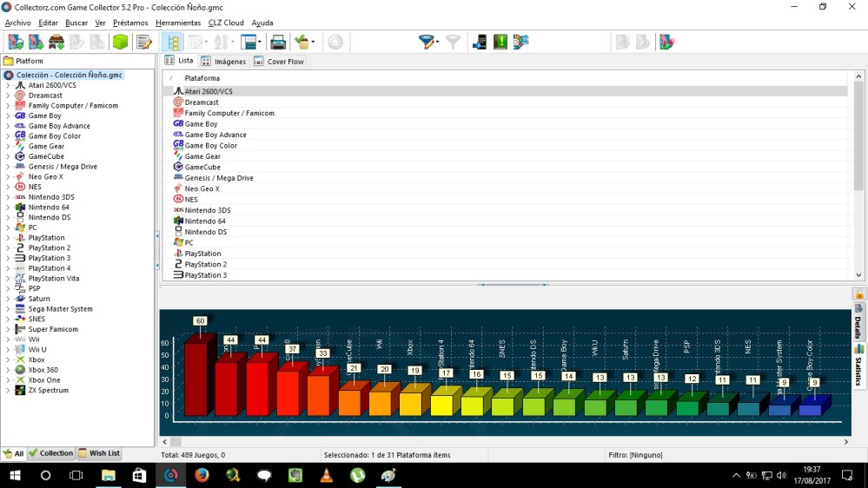Viewport: 868px width, 488px height.
Task: Expand the Xbox 360 tree node
Action: coord(9,370)
